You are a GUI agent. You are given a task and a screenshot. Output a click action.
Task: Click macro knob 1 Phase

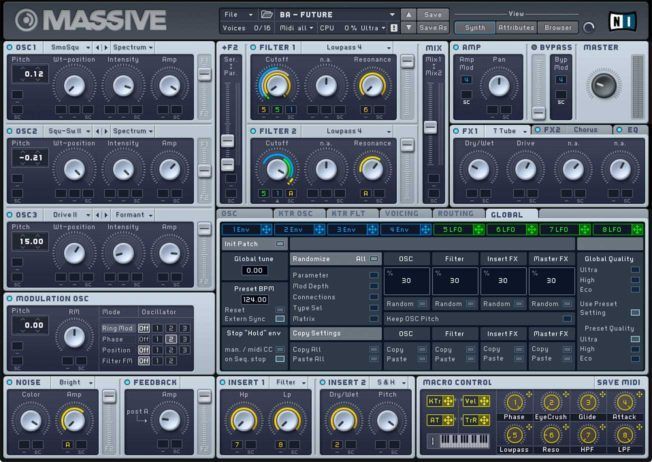pos(514,403)
